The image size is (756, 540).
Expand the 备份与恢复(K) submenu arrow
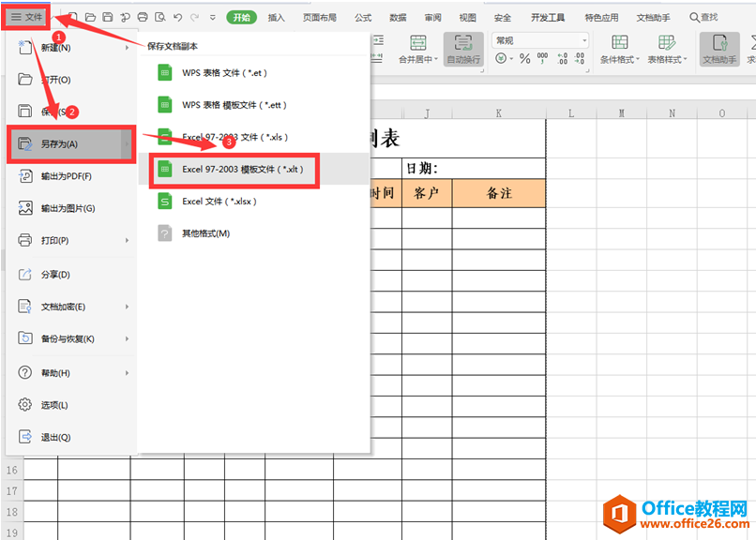click(127, 339)
